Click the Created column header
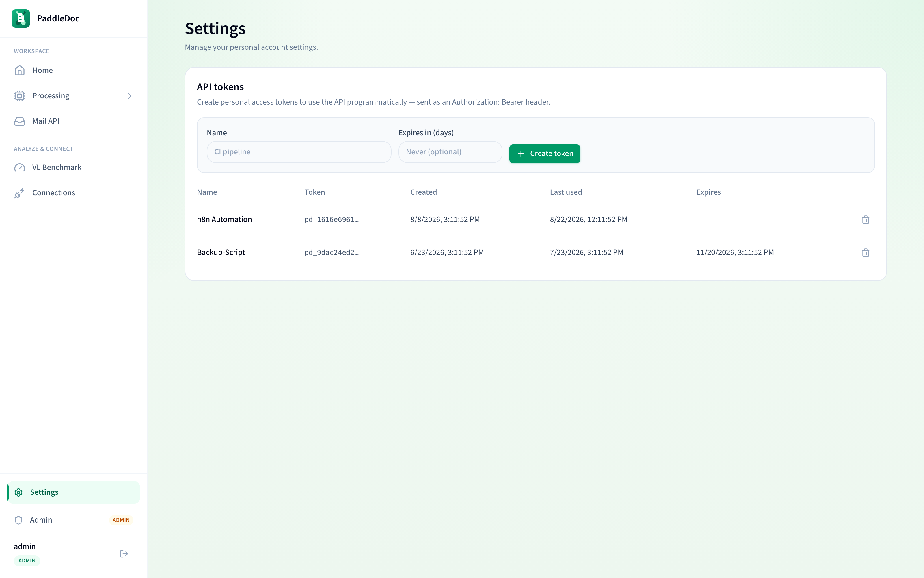Image resolution: width=924 pixels, height=578 pixels. [x=423, y=192]
